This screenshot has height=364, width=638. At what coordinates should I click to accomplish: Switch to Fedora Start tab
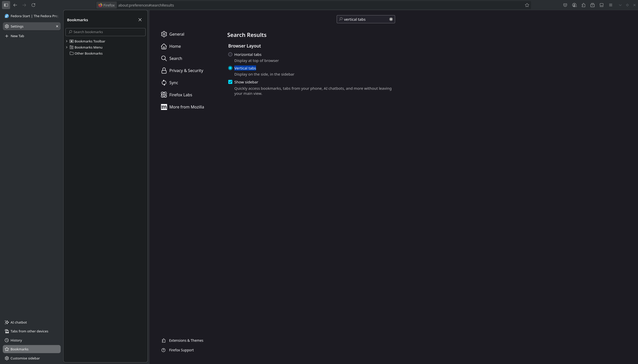click(x=32, y=16)
